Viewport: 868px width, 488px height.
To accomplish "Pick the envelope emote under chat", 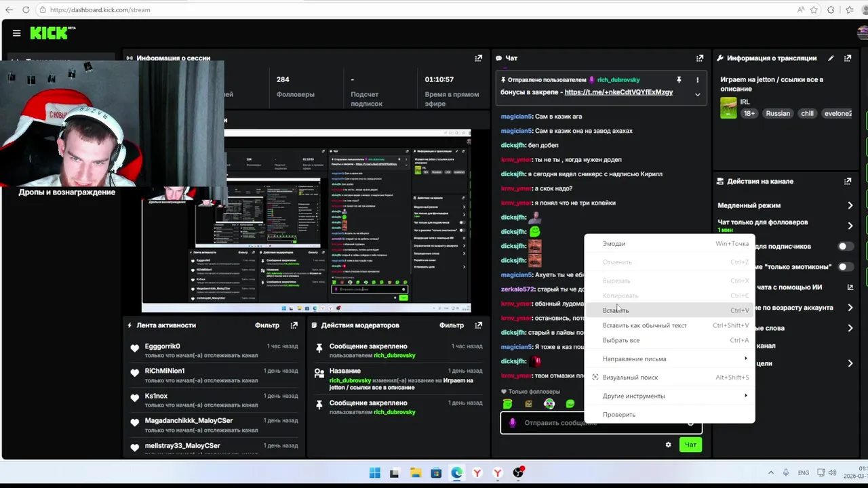I will (528, 404).
